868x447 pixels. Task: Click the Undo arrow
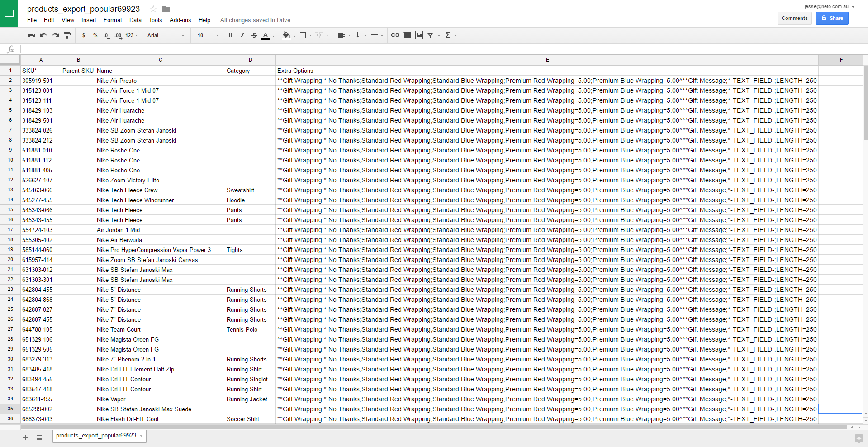pos(43,35)
